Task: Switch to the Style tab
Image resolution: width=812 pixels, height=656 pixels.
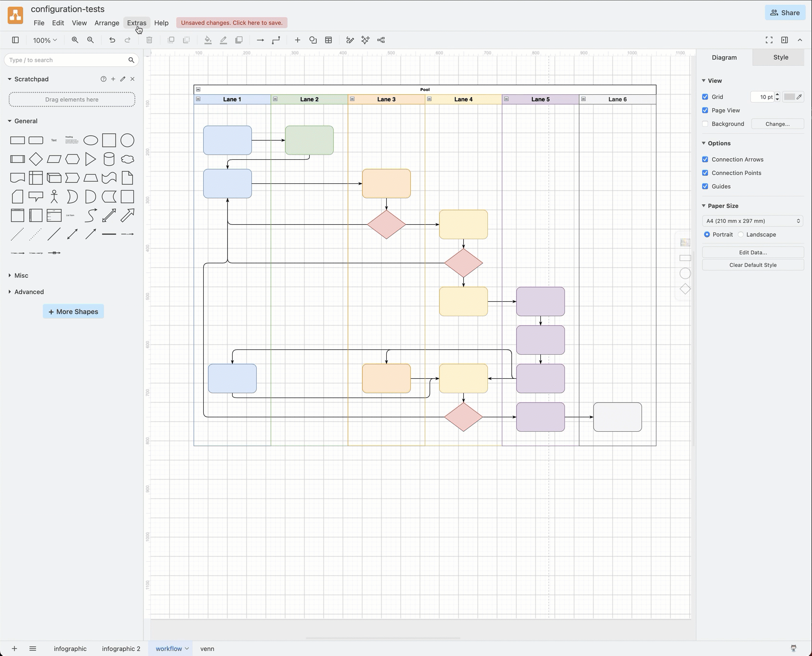Action: (781, 57)
